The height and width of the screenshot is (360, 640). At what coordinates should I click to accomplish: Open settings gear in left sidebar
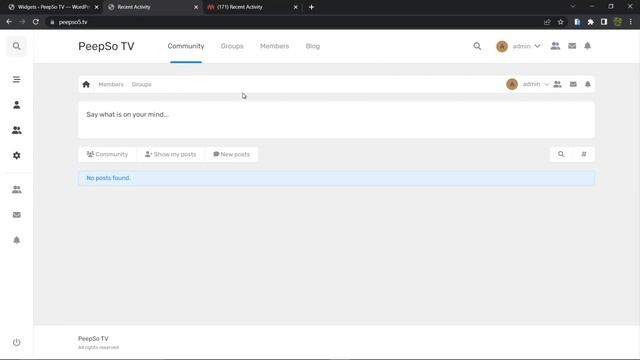(x=16, y=156)
